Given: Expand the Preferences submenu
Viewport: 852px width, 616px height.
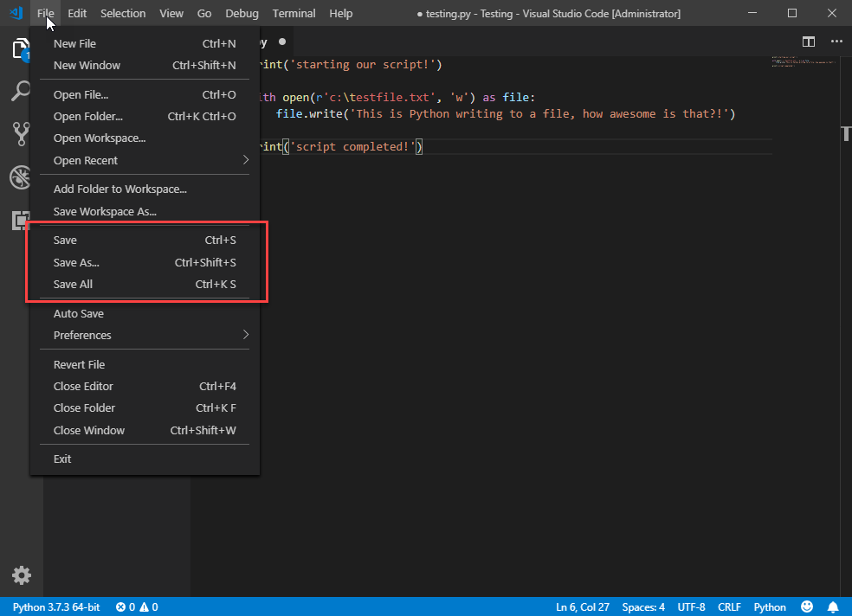Looking at the screenshot, I should click(x=145, y=336).
